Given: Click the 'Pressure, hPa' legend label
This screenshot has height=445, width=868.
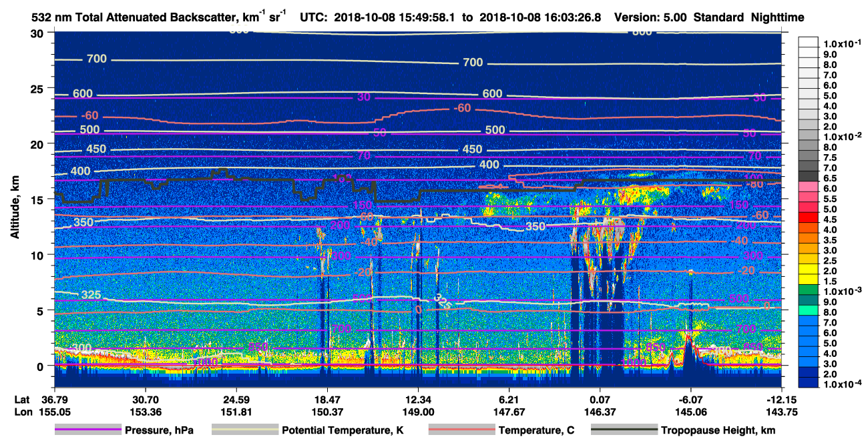Looking at the screenshot, I should pos(159,430).
